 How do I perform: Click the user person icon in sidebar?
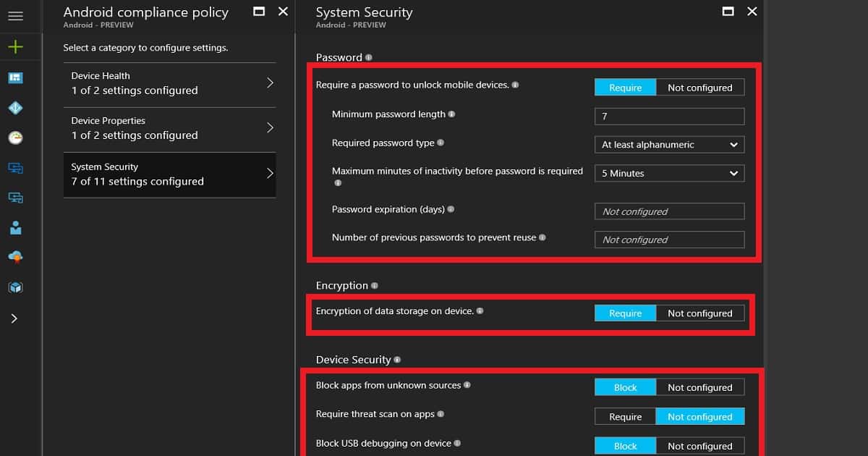(15, 227)
